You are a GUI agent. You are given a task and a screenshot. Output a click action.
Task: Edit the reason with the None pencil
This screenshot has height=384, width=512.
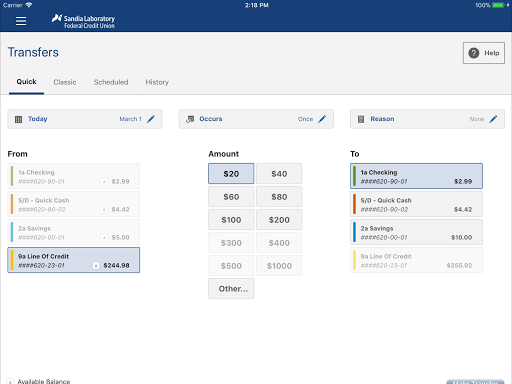[x=493, y=119]
